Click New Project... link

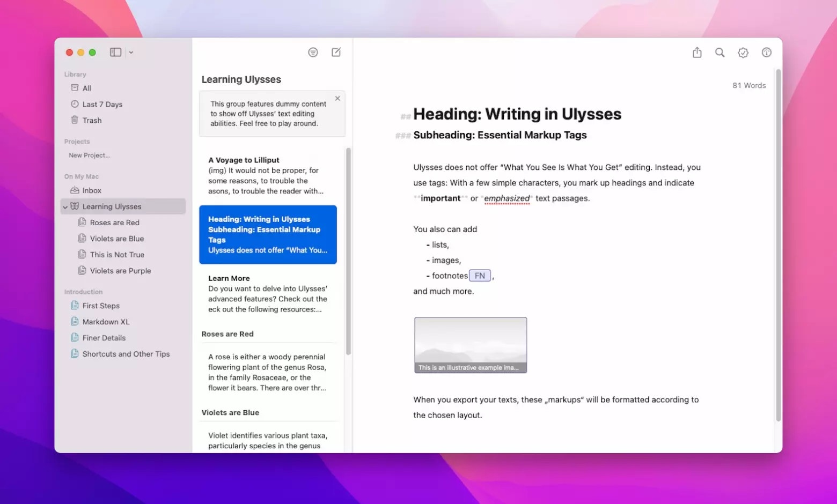[x=90, y=155]
